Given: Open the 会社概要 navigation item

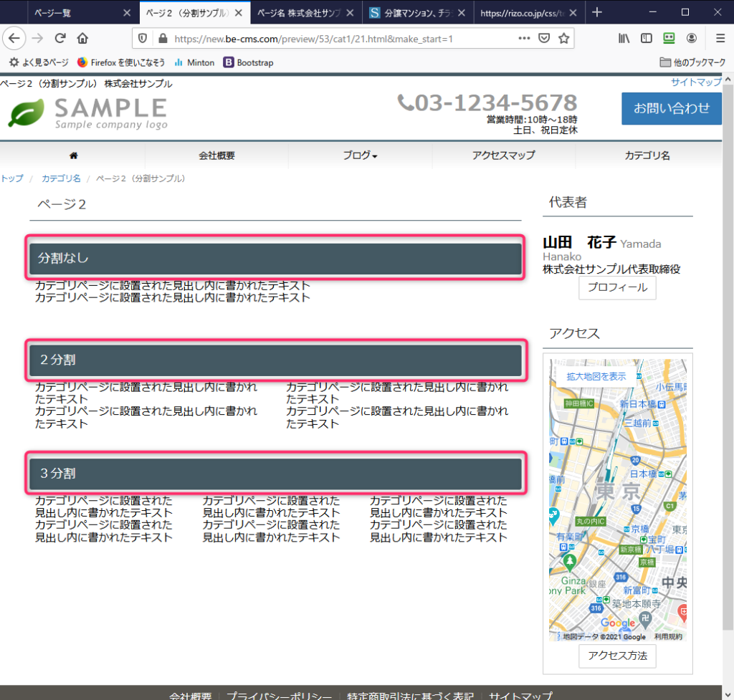Looking at the screenshot, I should point(216,155).
